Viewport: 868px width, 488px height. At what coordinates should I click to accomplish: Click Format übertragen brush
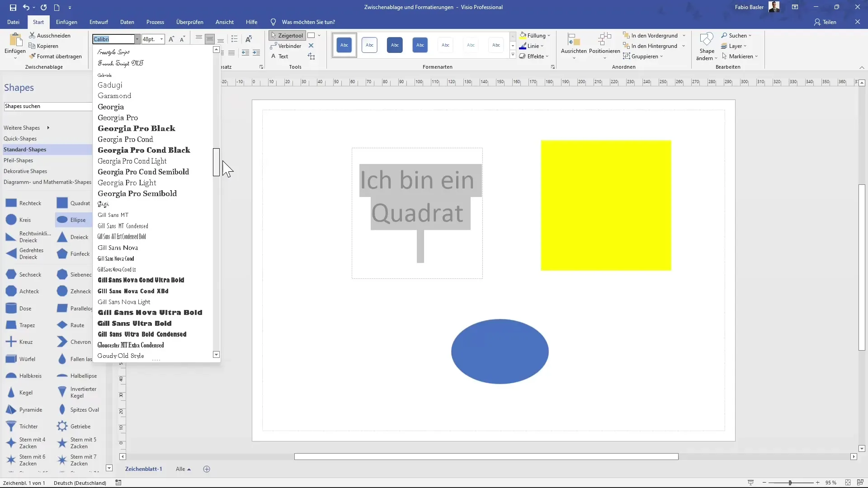[x=56, y=56]
